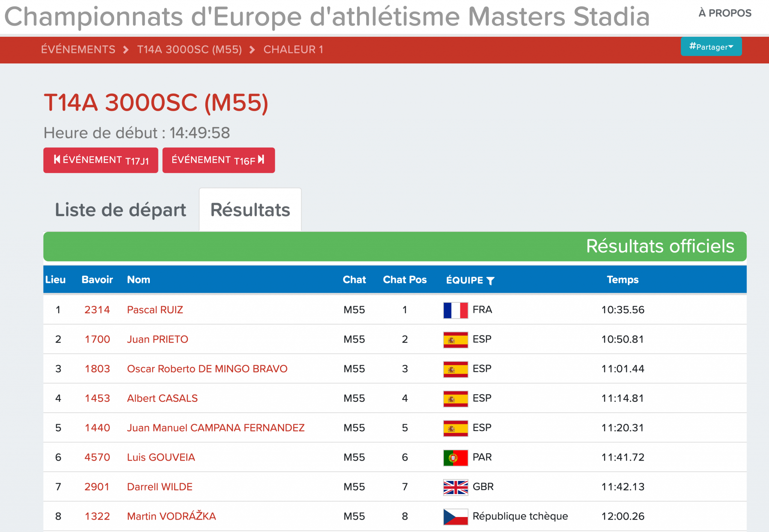This screenshot has width=769, height=532.
Task: Open bib number 1803 link
Action: point(97,369)
